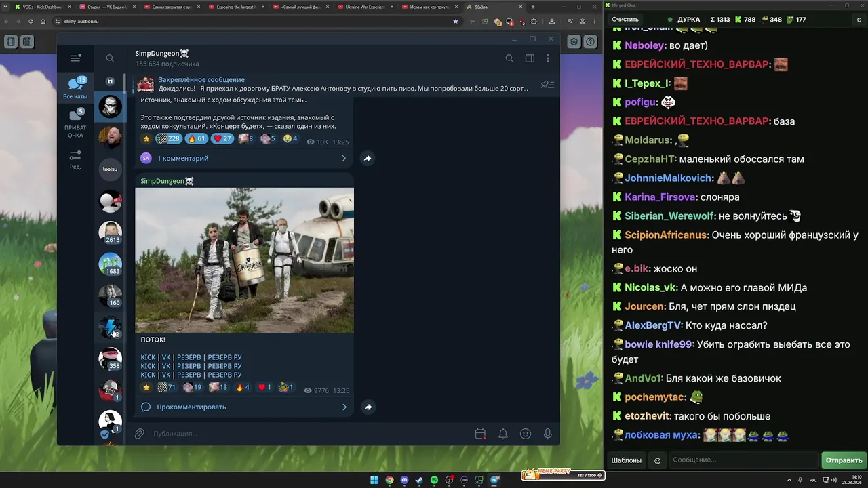Open Spotify from the Windows taskbar
The width and height of the screenshot is (868, 488).
[x=434, y=481]
